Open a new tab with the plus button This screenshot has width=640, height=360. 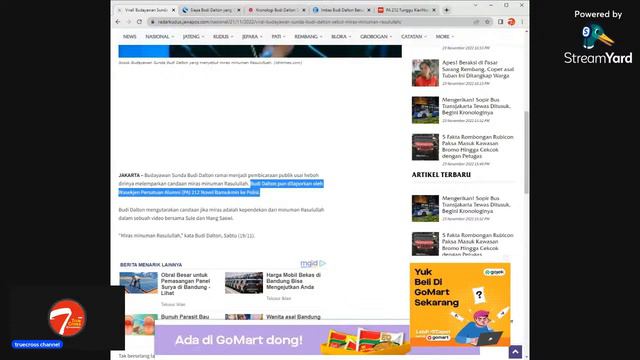point(447,10)
